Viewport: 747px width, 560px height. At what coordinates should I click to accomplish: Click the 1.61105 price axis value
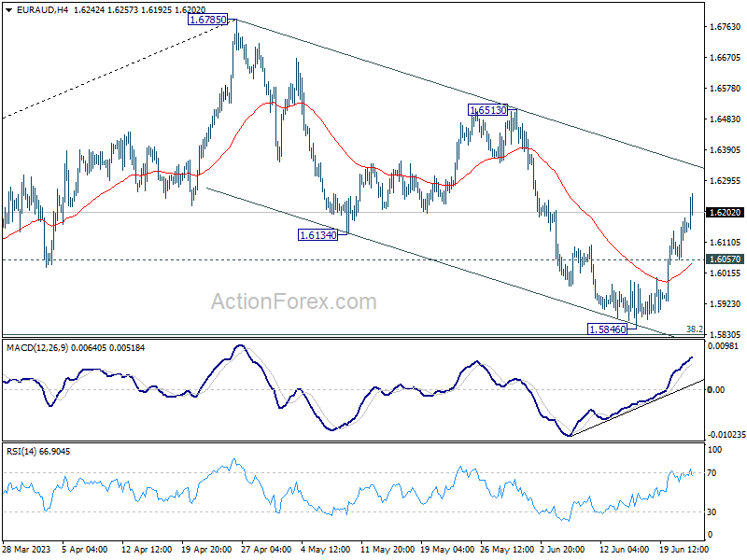[726, 243]
